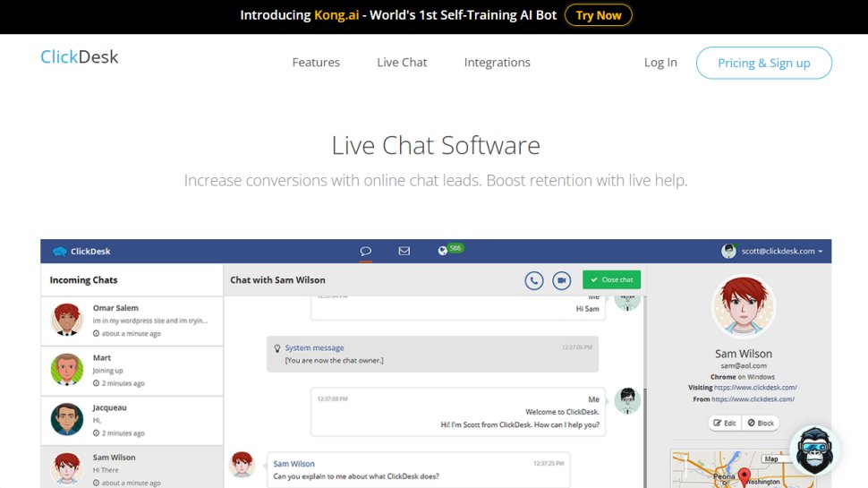Click the System message lightbulb icon
Viewport: 868px width, 488px height.
click(x=277, y=348)
